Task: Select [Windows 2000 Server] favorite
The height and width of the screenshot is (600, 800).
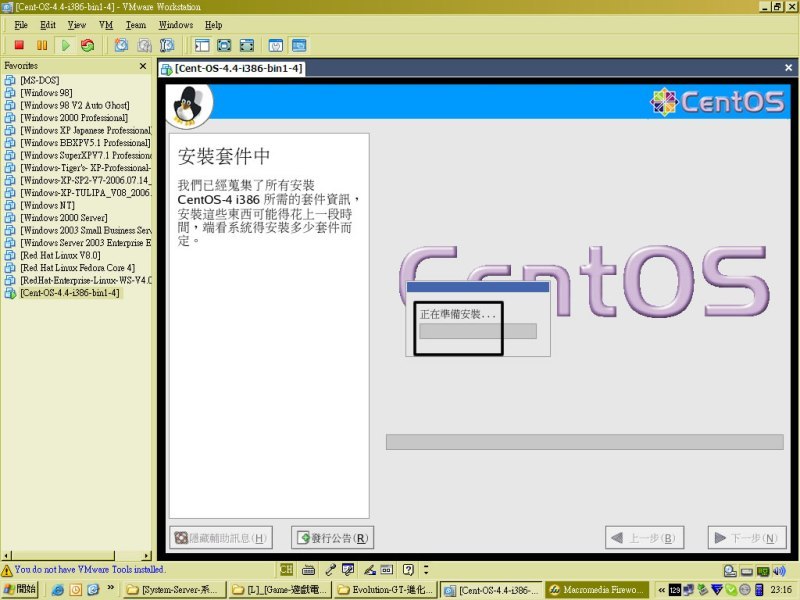Action: [x=64, y=218]
